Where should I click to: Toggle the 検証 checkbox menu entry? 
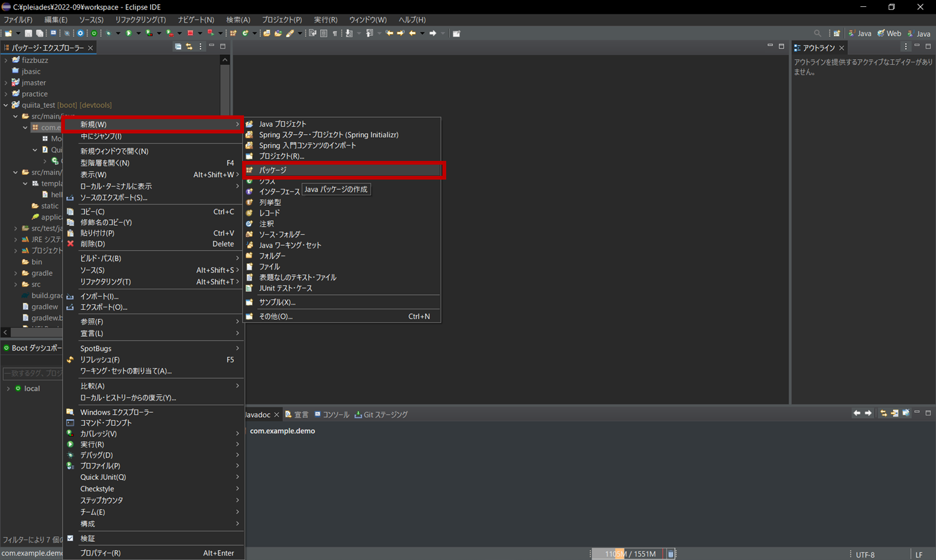click(x=154, y=538)
